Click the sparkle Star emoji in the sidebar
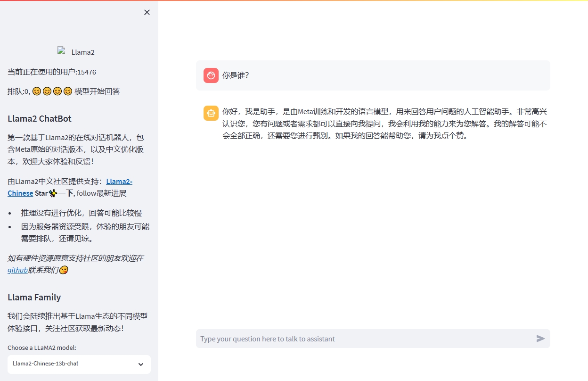588x381 pixels. click(52, 193)
